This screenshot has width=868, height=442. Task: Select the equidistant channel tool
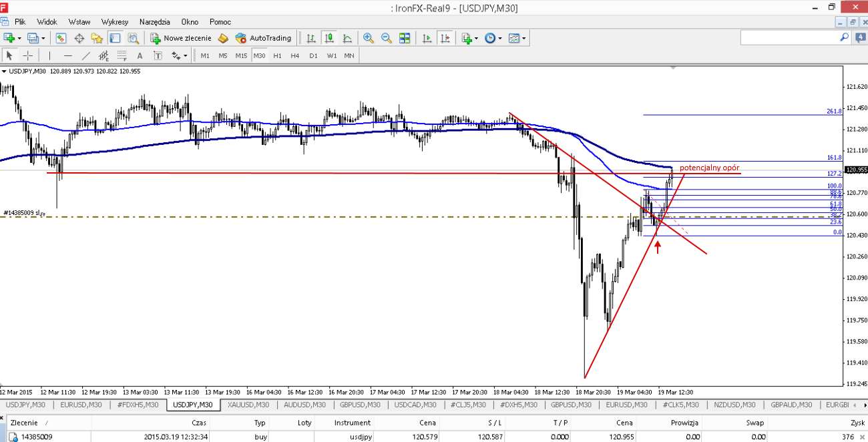pyautogui.click(x=103, y=55)
